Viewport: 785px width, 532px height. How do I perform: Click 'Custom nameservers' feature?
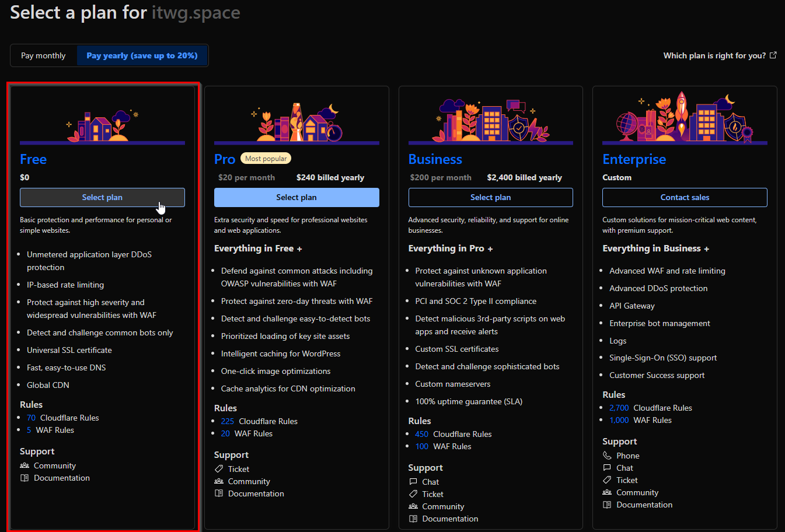coord(453,384)
